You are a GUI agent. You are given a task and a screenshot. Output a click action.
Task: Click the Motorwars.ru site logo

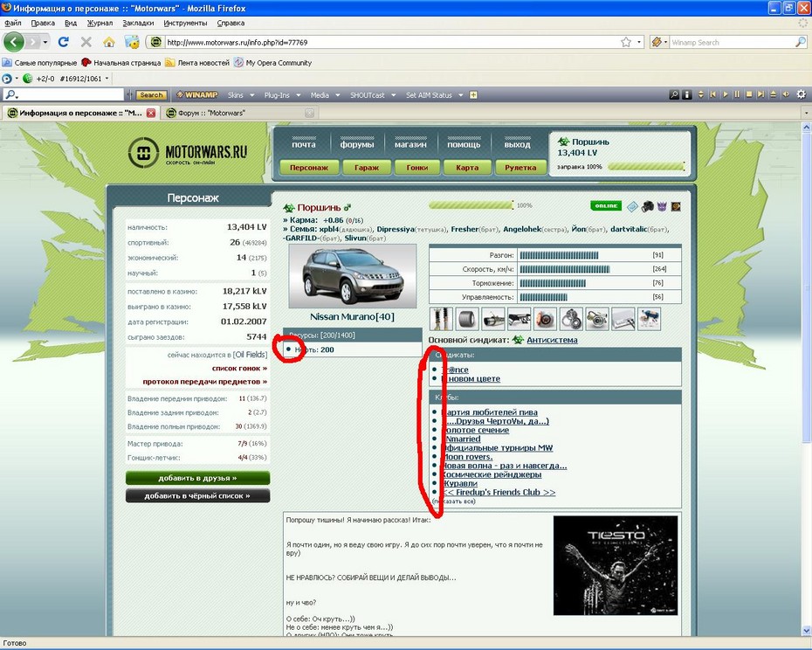[x=188, y=152]
